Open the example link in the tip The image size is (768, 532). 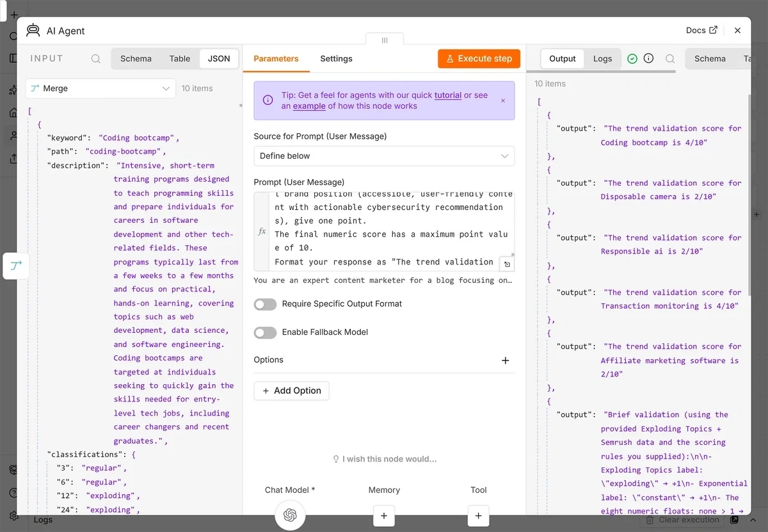click(x=309, y=106)
